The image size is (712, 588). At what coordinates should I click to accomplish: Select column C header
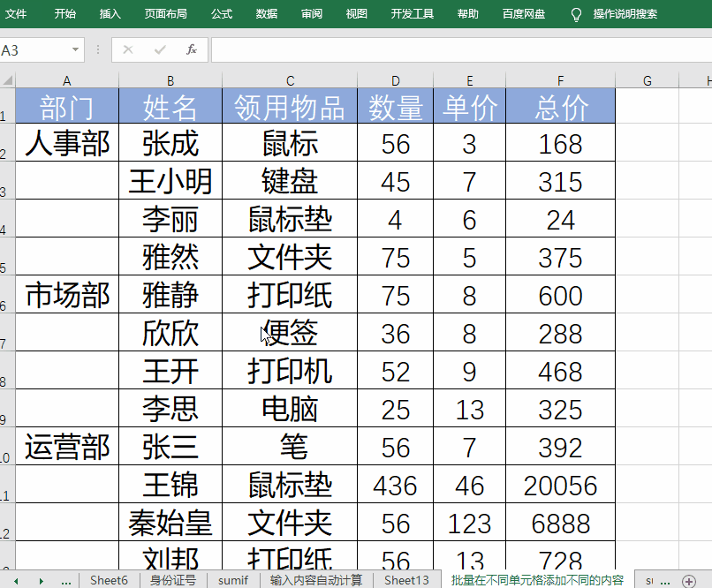coord(290,80)
